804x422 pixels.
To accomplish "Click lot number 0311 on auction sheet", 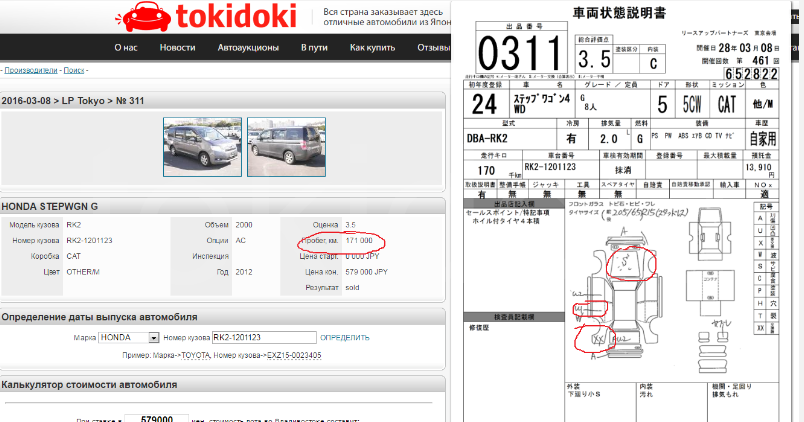I will 520,53.
